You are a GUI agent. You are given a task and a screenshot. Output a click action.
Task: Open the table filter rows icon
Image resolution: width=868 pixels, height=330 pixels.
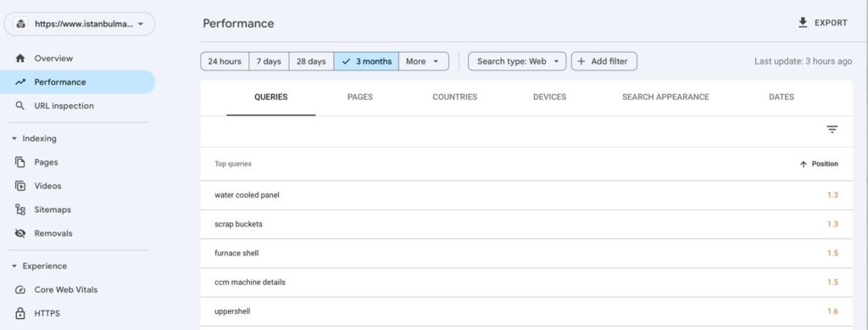click(832, 130)
